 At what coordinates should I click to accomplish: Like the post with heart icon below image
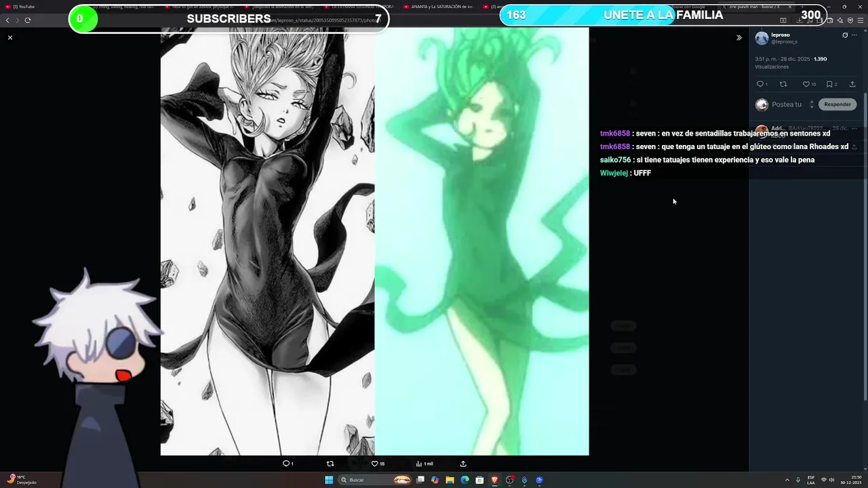(x=378, y=464)
